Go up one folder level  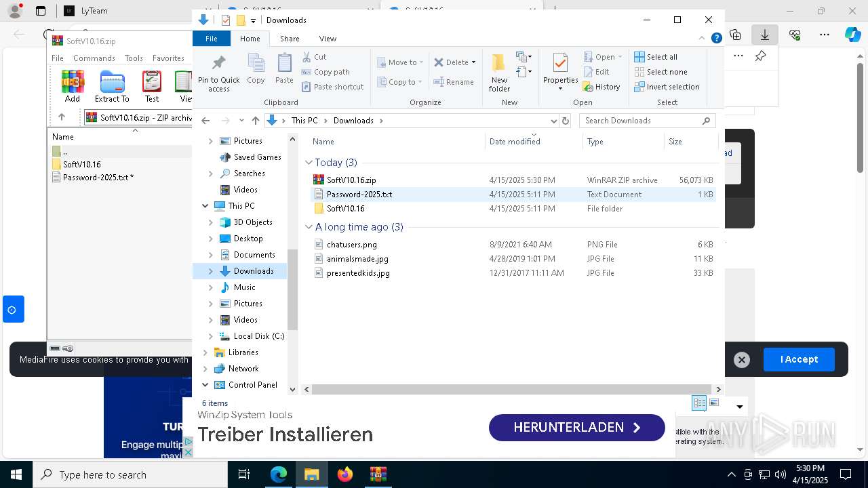[x=255, y=121]
